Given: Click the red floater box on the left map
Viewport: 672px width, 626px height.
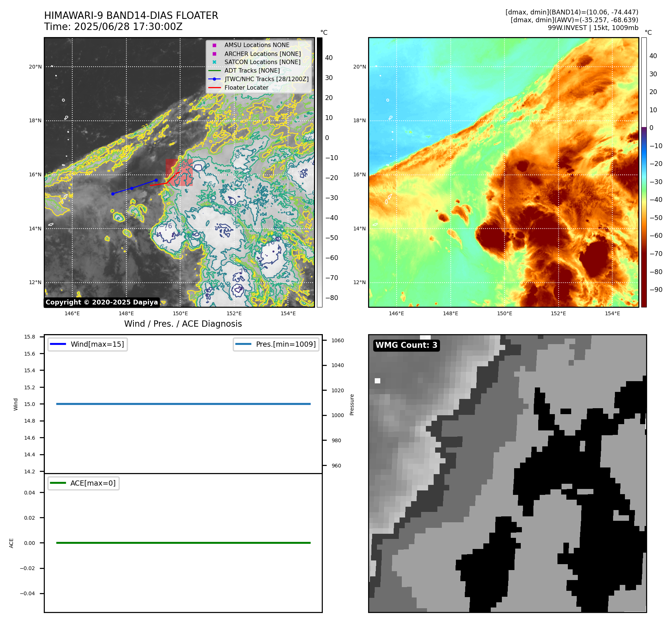Looking at the screenshot, I should tap(179, 173).
